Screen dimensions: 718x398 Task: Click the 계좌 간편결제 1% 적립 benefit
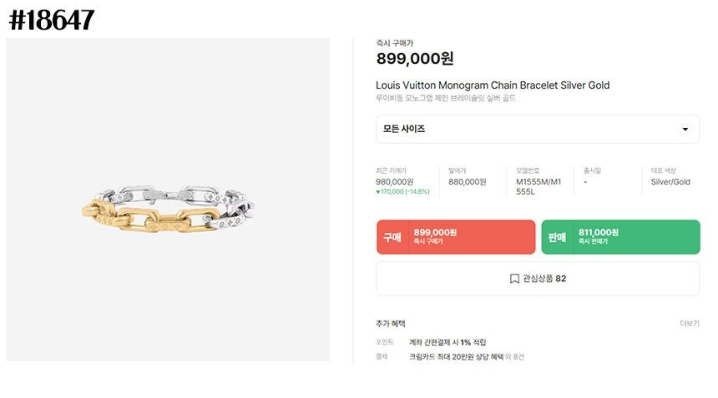click(x=447, y=342)
